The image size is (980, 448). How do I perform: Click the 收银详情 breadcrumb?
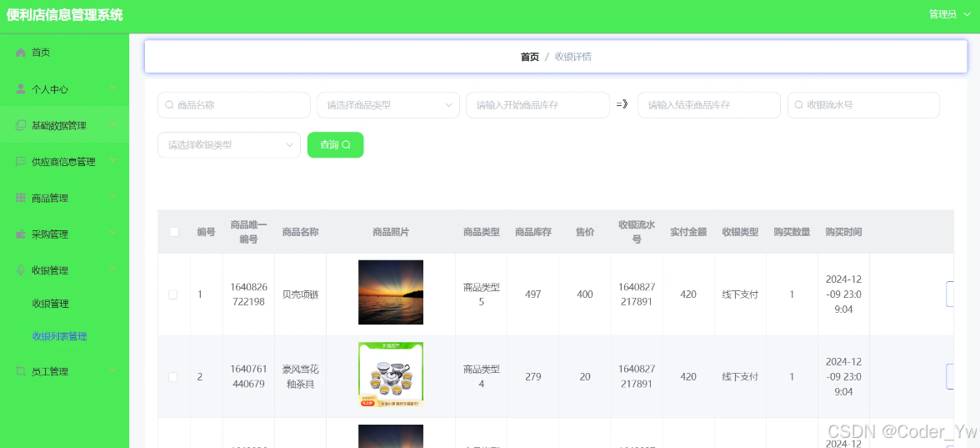click(573, 57)
